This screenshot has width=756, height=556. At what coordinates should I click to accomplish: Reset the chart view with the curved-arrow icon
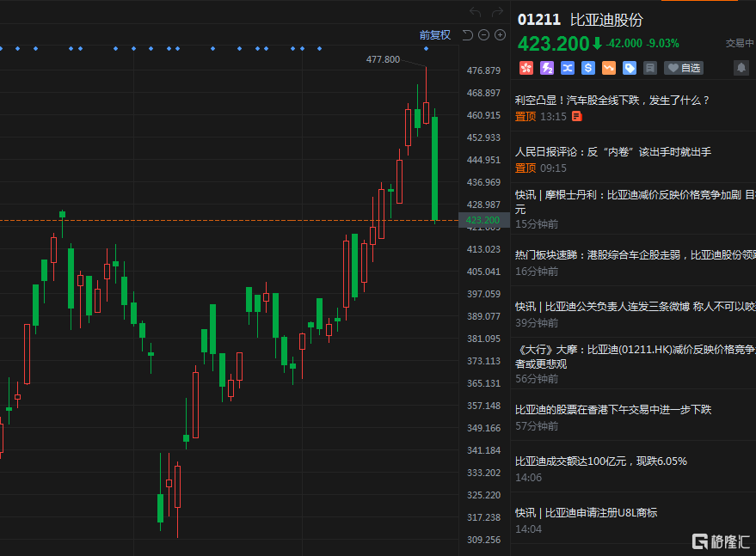point(467,35)
